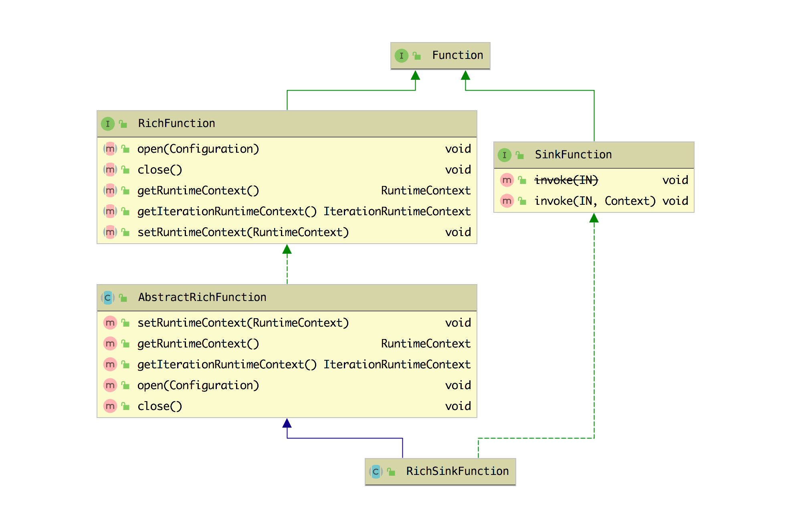Viewport: 812px width, 529px height.
Task: Click RuntimeContext return type in RichFunction
Action: (x=426, y=191)
